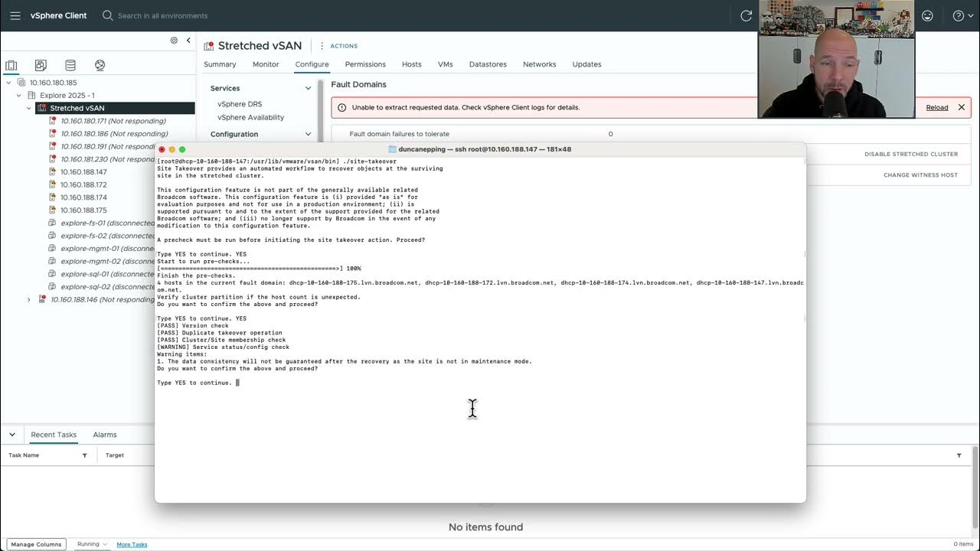The width and height of the screenshot is (980, 551).
Task: Open the Storage inventory view icon
Action: 70,66
